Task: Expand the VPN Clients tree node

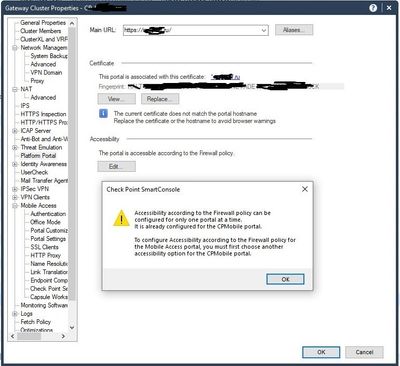Action: coord(15,197)
